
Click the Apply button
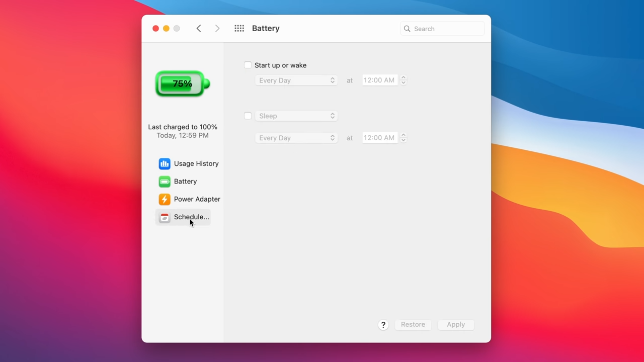point(456,325)
